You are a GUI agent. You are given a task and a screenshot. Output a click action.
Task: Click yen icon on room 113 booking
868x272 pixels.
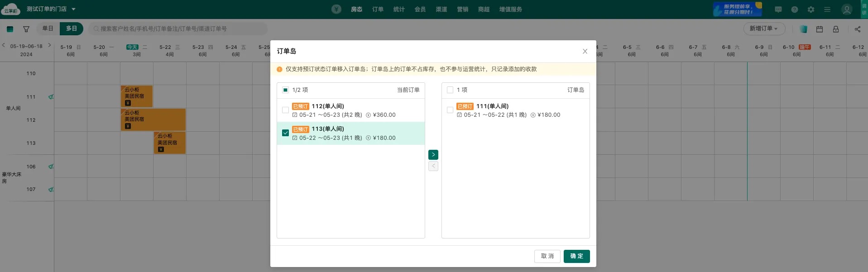coord(161,149)
